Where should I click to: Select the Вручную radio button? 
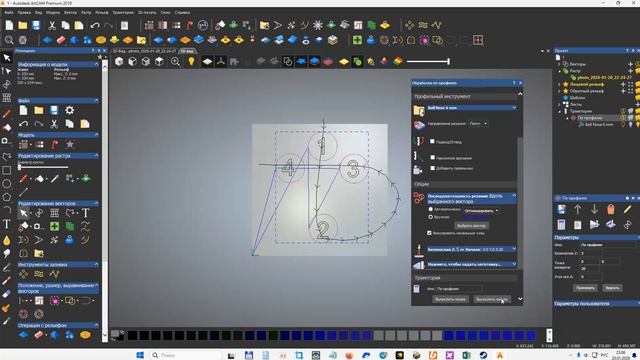click(x=430, y=217)
